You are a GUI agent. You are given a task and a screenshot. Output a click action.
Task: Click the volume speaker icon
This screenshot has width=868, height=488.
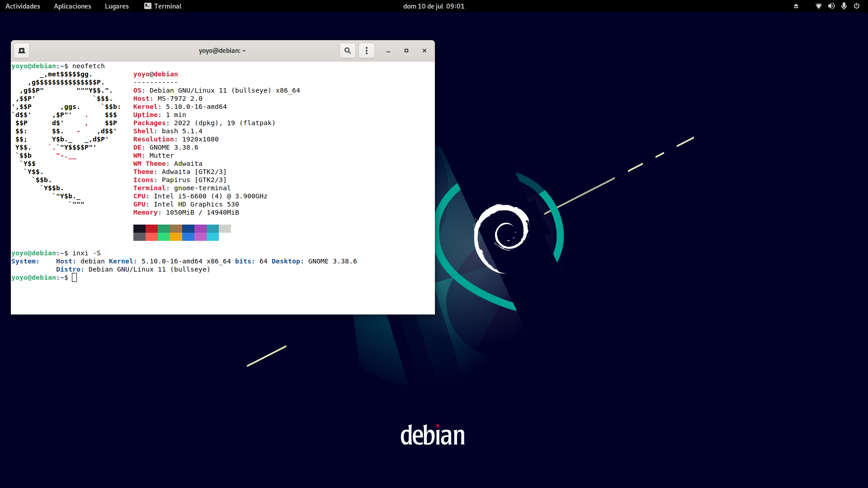pyautogui.click(x=831, y=6)
